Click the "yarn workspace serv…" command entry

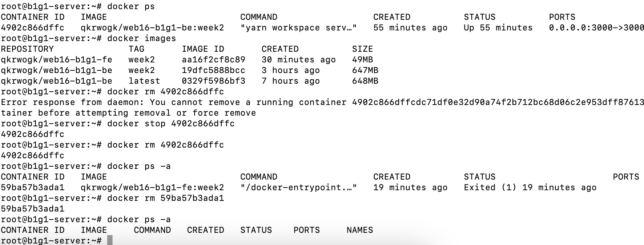tap(299, 28)
